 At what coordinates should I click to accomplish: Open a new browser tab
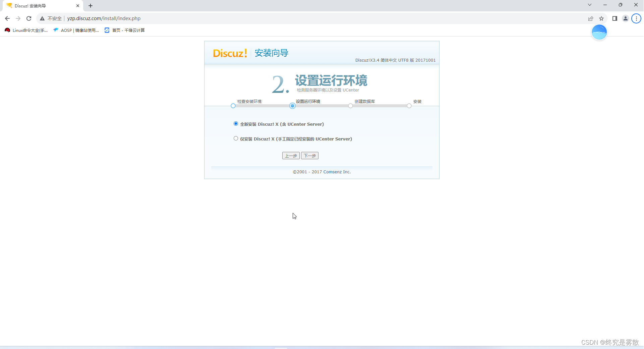[91, 6]
